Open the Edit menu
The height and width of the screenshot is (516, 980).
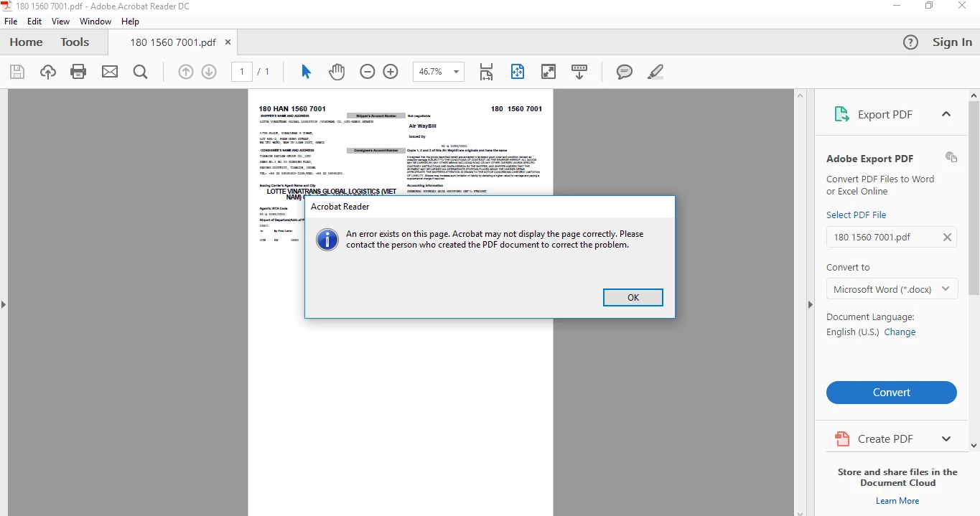point(34,22)
